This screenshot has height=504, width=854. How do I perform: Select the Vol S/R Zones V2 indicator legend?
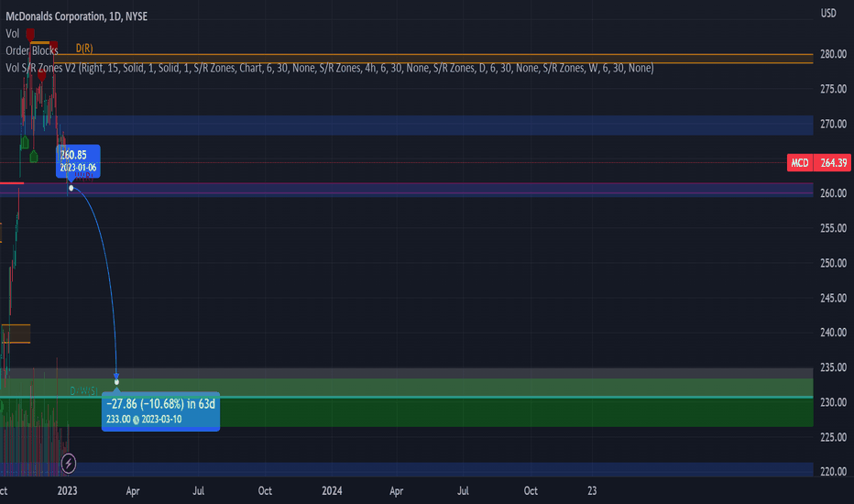330,68
